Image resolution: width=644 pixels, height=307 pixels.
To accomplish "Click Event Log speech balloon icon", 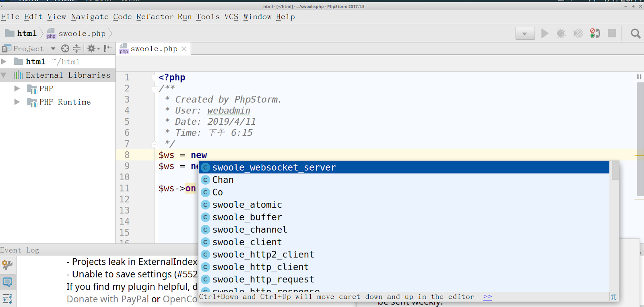I will tap(8, 282).
